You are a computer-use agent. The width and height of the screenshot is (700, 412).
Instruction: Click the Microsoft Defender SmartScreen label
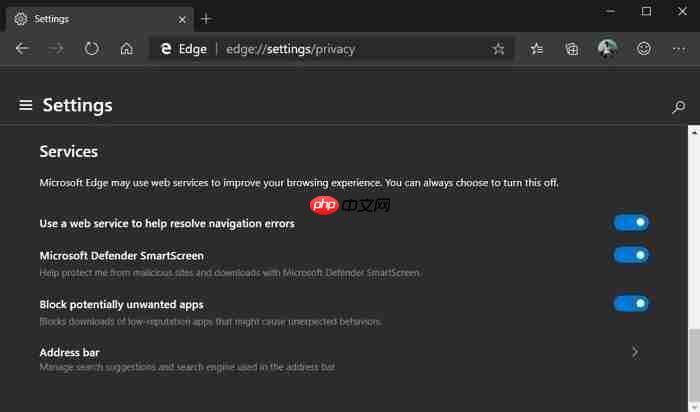pyautogui.click(x=121, y=256)
